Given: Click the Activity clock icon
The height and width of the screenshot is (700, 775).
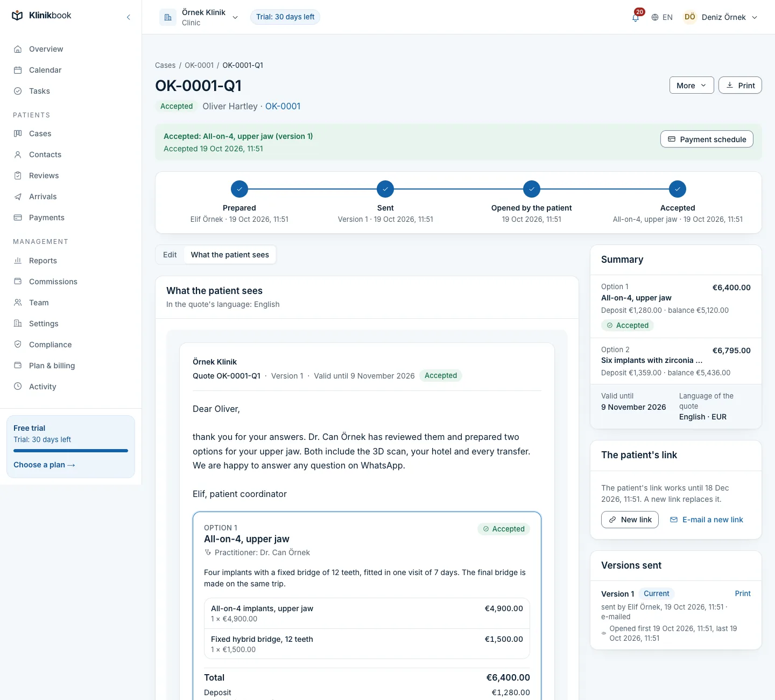Looking at the screenshot, I should pos(18,387).
